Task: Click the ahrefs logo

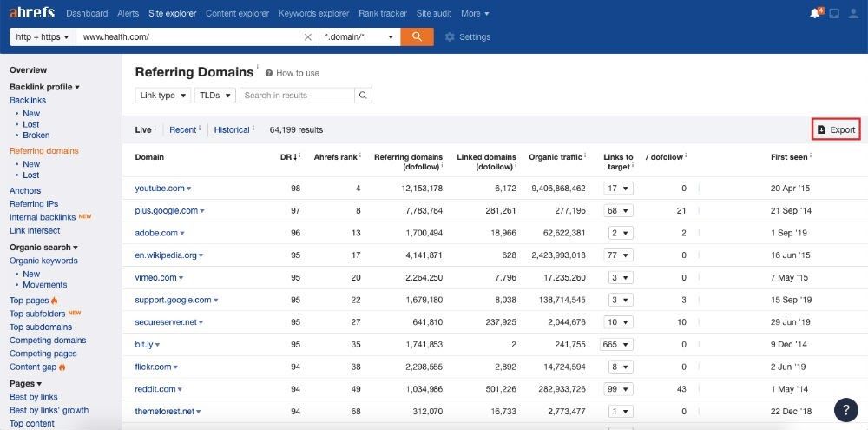Action: [33, 13]
